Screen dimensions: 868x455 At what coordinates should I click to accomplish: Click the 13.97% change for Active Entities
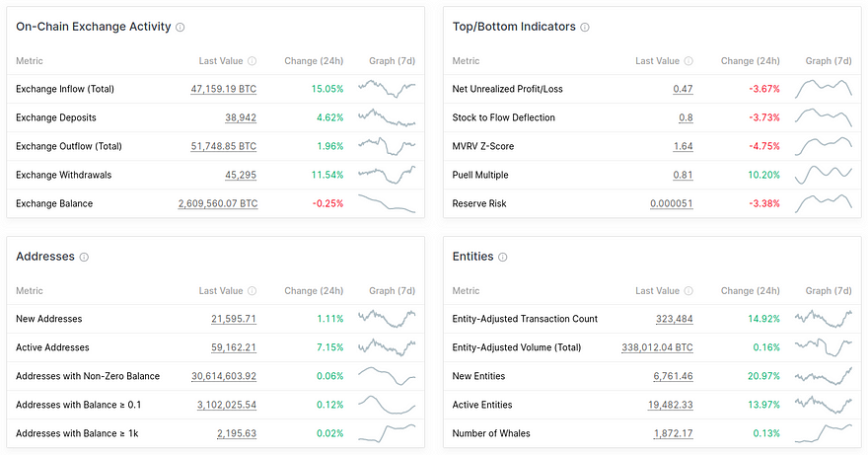(763, 405)
